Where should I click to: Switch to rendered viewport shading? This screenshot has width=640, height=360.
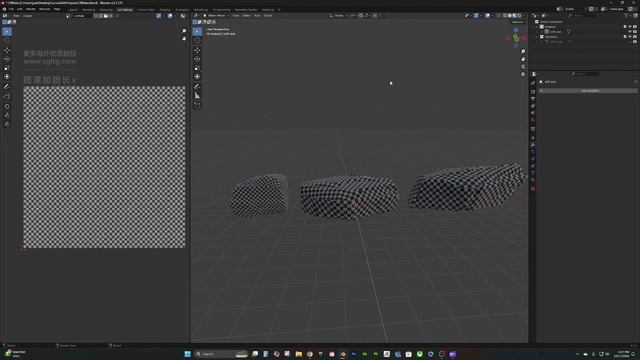click(x=519, y=16)
